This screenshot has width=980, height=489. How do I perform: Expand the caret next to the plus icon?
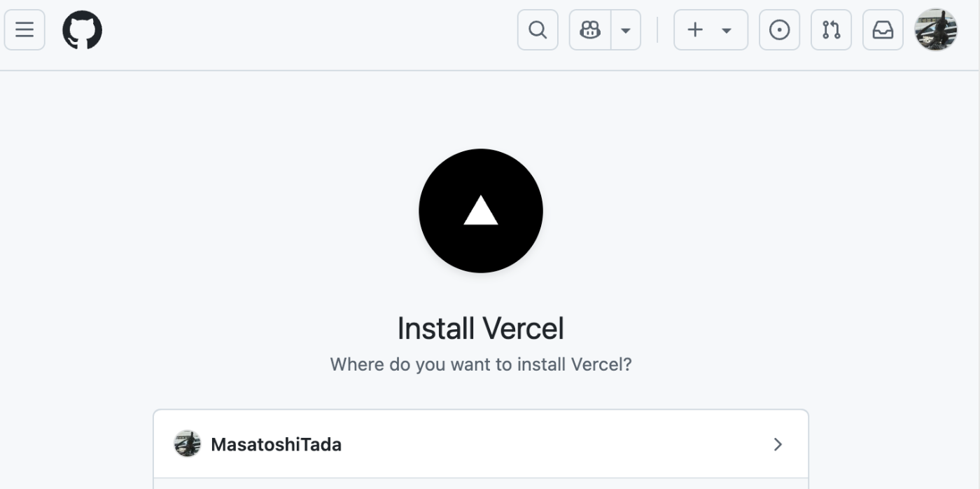[727, 30]
